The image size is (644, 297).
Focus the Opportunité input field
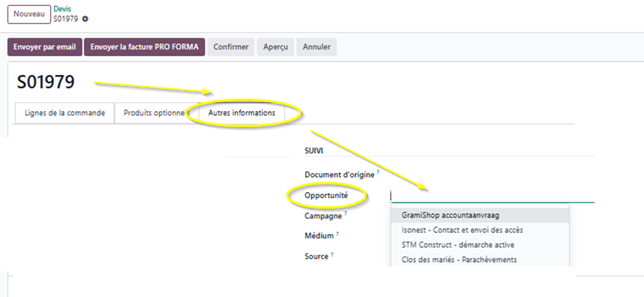pos(492,196)
